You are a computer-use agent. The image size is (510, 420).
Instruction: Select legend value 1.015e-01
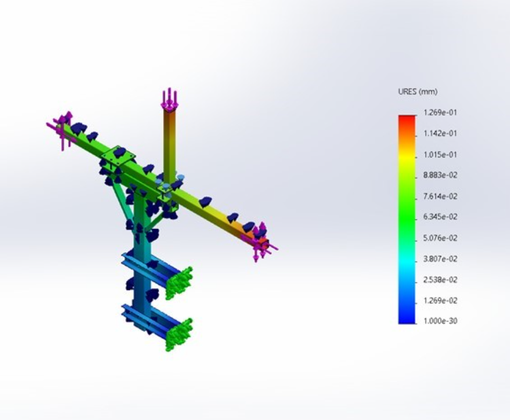440,155
